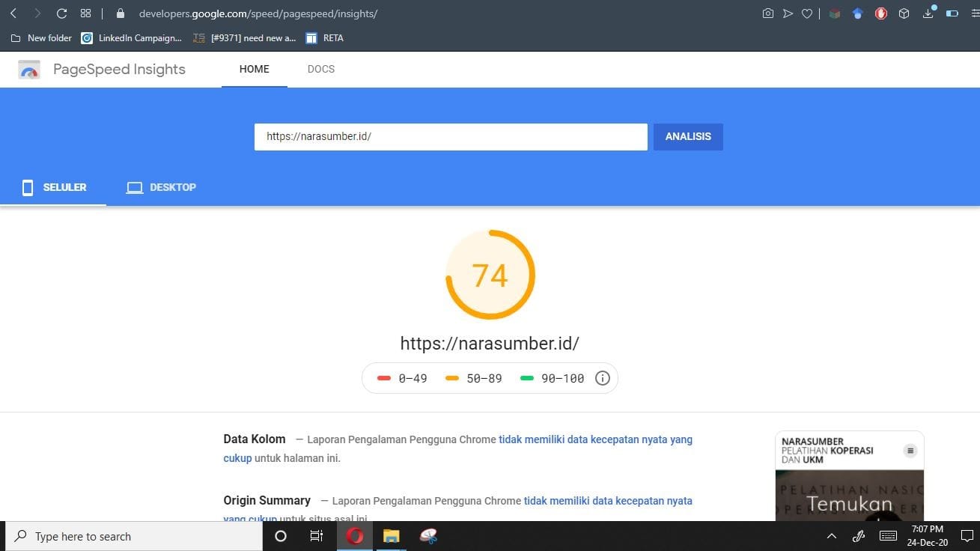Switch to the DOCS tab
Screen dimensions: 980x551
click(321, 69)
